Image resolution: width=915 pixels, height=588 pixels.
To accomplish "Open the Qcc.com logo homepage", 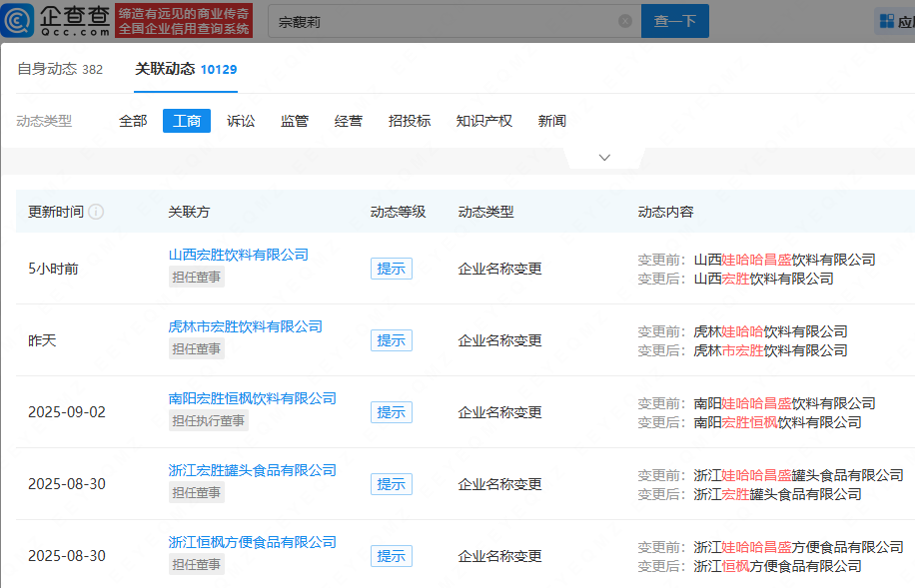I will point(56,20).
